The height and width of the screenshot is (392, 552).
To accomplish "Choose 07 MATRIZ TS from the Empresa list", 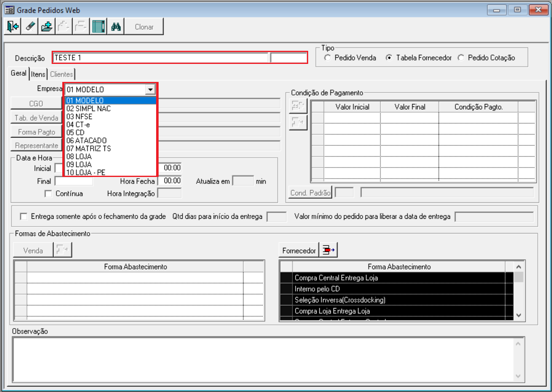I will pyautogui.click(x=111, y=148).
